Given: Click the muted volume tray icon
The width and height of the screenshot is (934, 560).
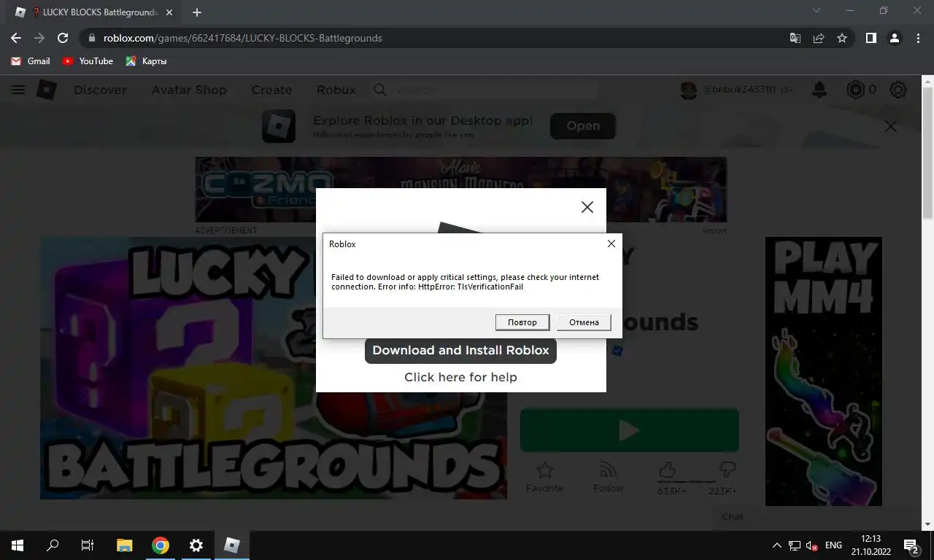Looking at the screenshot, I should point(811,545).
